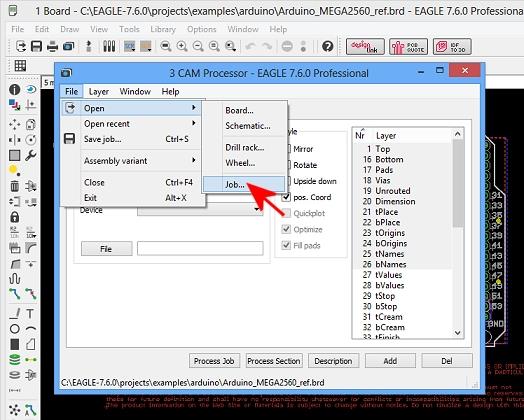Select the Info tool in left sidebar
This screenshot has height=420, width=524.
pyautogui.click(x=14, y=90)
